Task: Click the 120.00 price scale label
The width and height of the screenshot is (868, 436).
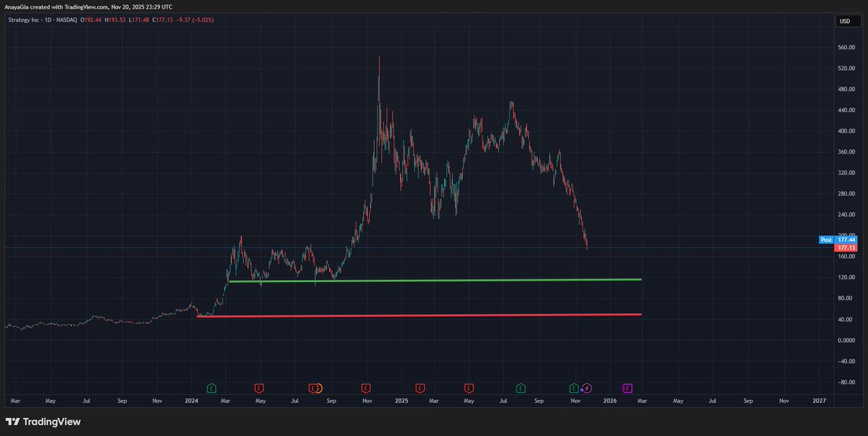Action: [845, 278]
